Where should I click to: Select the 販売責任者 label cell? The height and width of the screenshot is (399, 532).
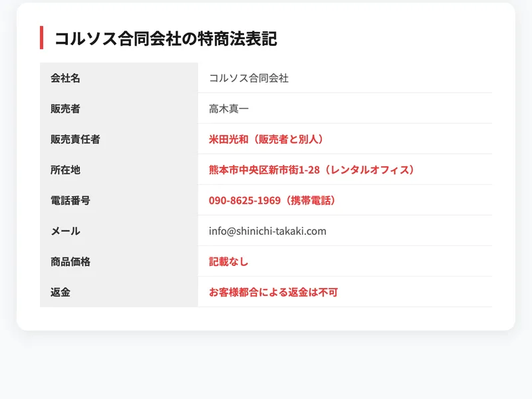point(119,139)
